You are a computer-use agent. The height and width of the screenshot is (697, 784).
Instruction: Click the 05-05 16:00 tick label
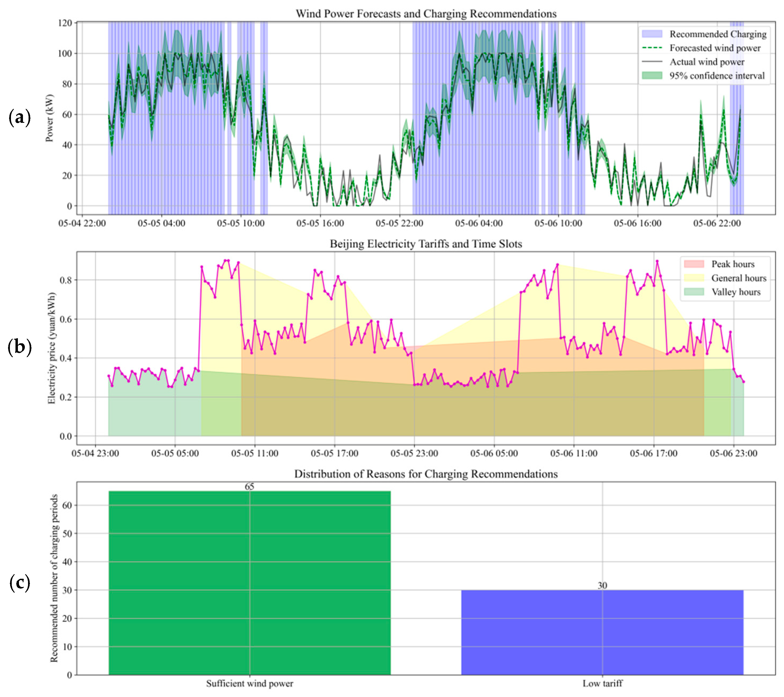point(320,223)
